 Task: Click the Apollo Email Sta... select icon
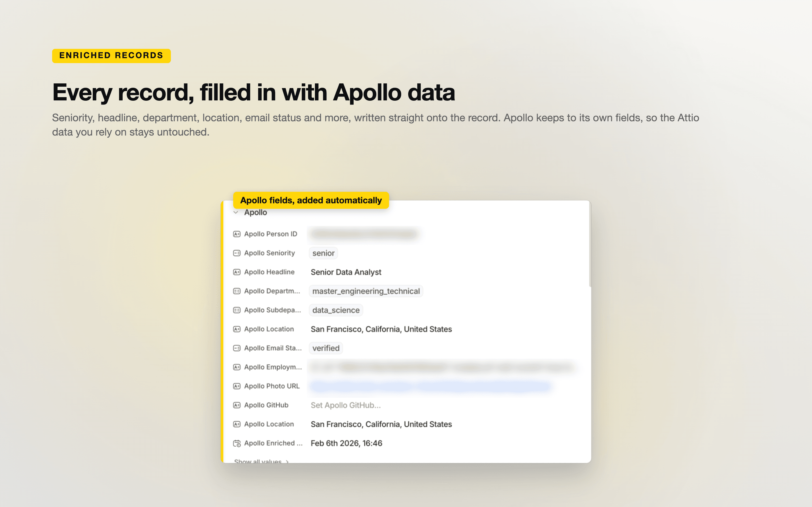[237, 348]
